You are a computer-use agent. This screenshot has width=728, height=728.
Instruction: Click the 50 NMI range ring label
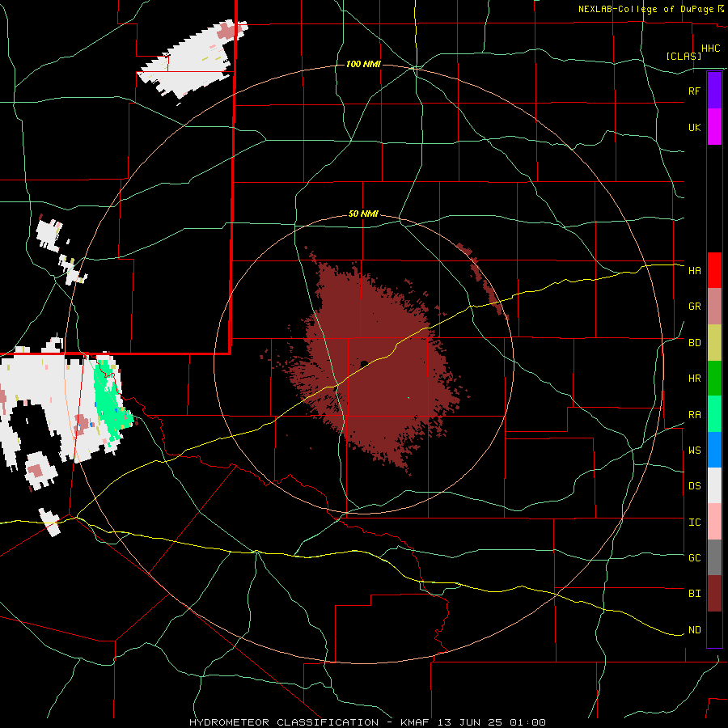point(363,214)
